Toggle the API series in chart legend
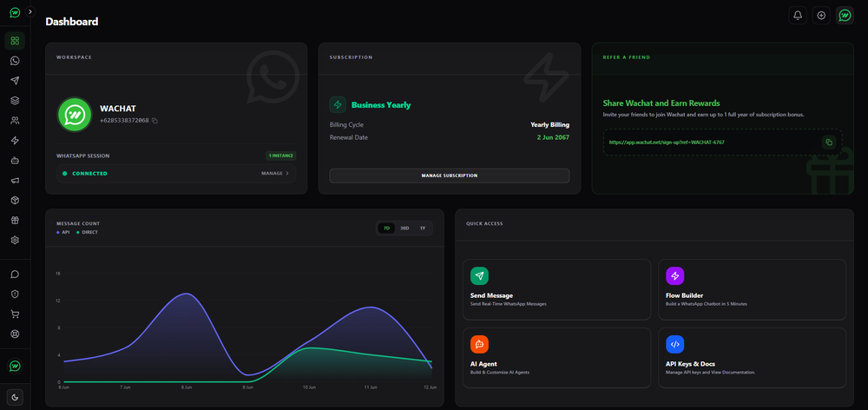 63,232
